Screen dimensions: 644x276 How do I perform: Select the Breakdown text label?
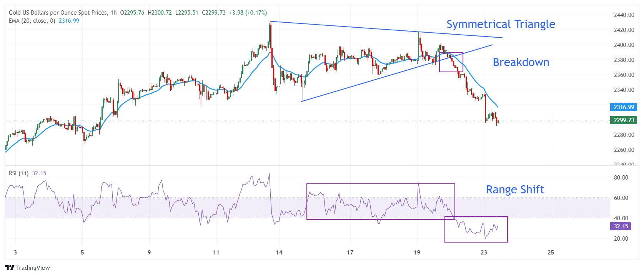click(521, 62)
